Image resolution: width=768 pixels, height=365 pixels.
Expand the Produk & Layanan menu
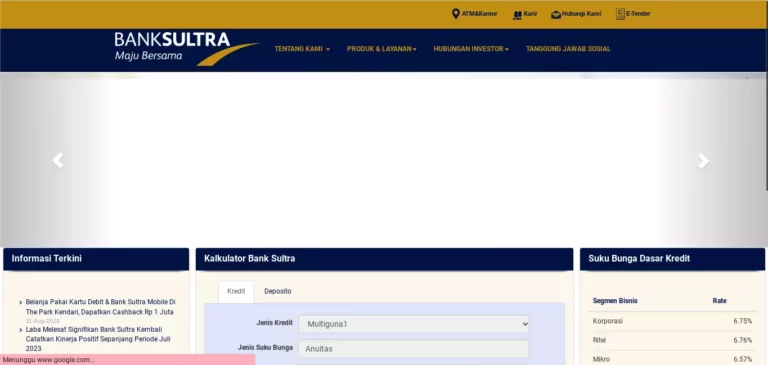tap(382, 49)
